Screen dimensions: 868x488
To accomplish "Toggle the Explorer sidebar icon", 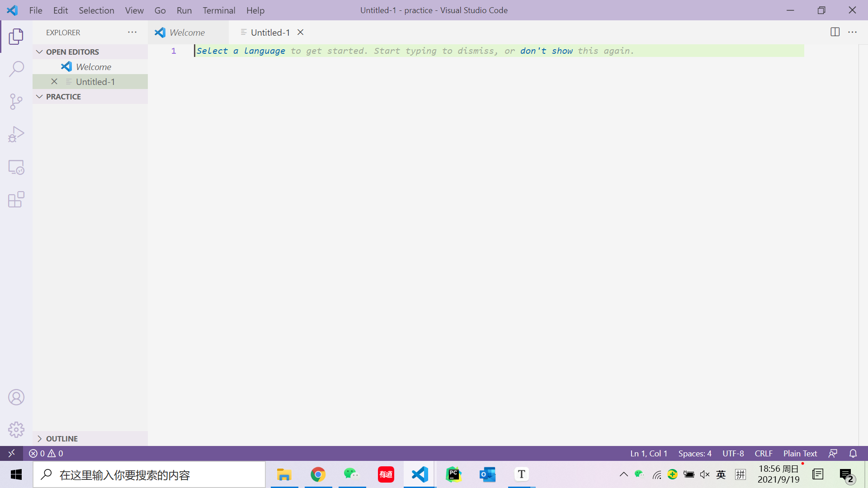I will [16, 37].
